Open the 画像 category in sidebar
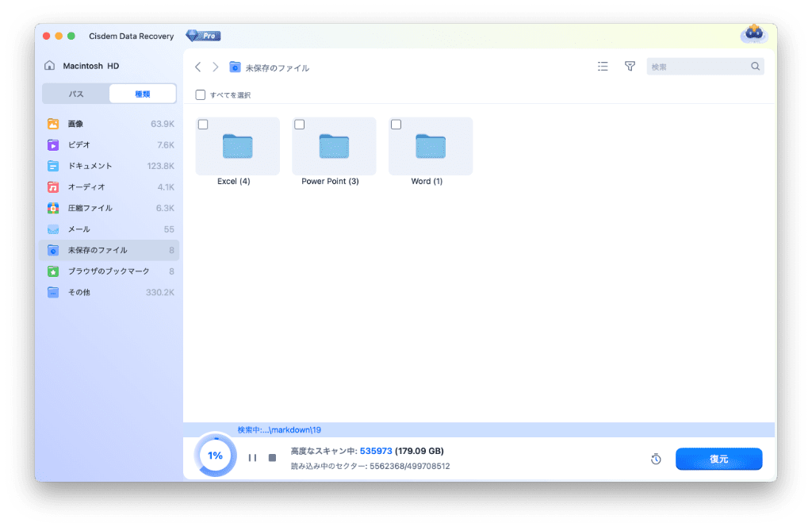The image size is (812, 527). [76, 124]
